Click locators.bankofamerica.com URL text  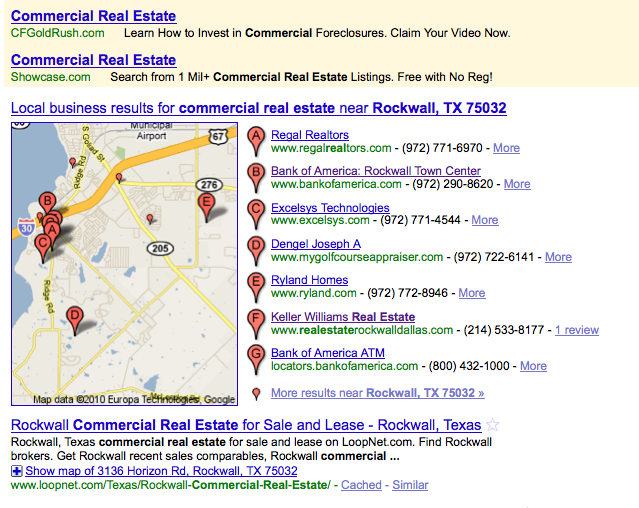pos(344,366)
